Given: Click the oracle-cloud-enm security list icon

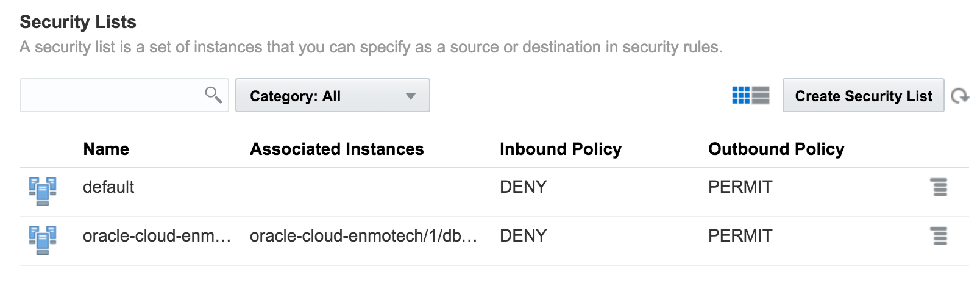Looking at the screenshot, I should [43, 240].
